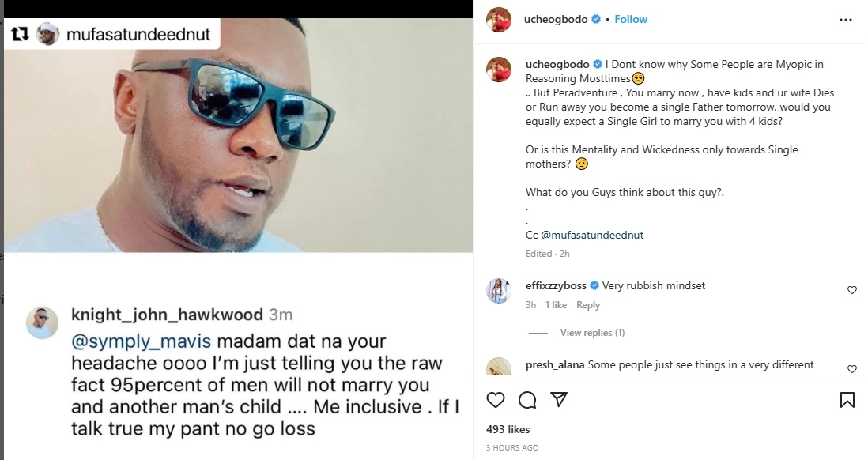
Task: Open ucheogbodo header profile picture
Action: point(498,19)
